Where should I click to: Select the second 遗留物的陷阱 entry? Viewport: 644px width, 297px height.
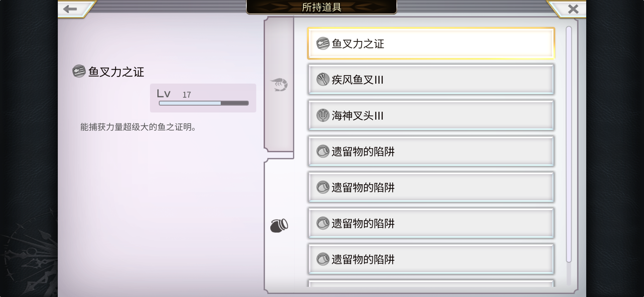431,187
